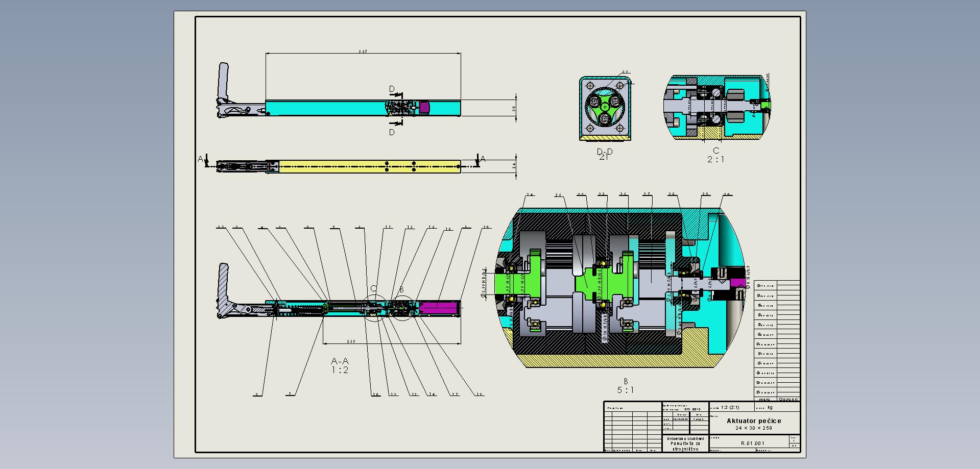Select the lower 'D' section line marker
Image resolution: width=980 pixels, height=469 pixels.
click(392, 132)
